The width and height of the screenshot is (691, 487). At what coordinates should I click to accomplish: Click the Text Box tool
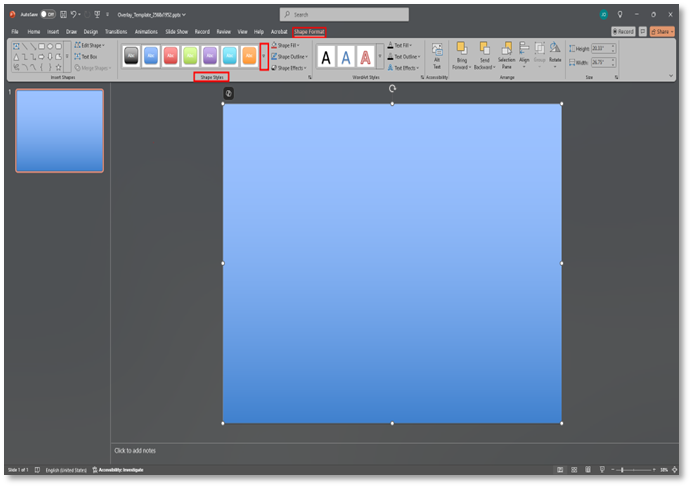tap(87, 57)
